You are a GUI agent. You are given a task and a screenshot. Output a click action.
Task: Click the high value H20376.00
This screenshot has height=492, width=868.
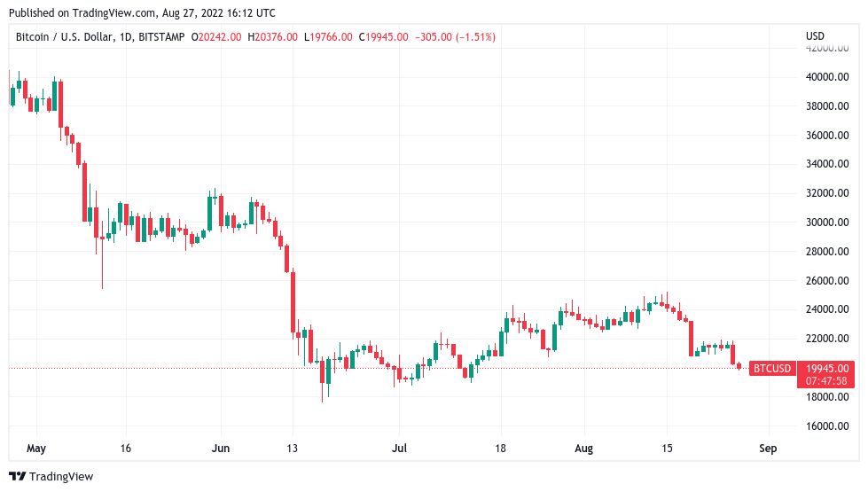coord(272,37)
